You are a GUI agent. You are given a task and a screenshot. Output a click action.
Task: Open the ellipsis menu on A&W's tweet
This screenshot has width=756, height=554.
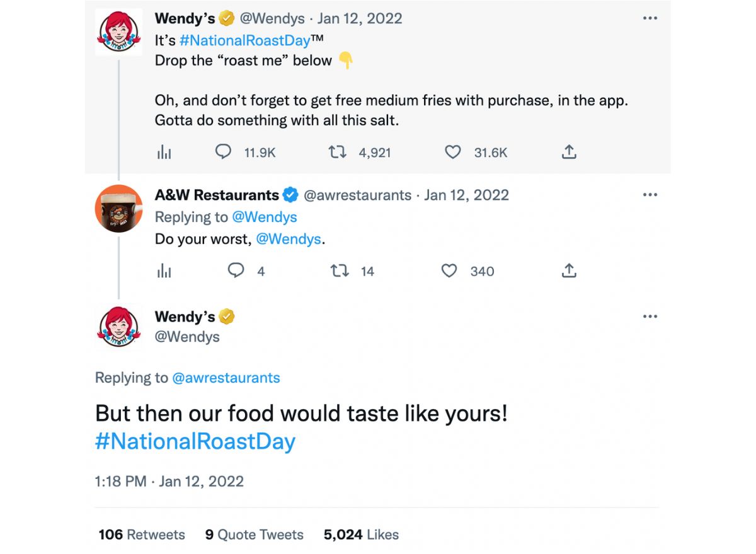pos(650,194)
